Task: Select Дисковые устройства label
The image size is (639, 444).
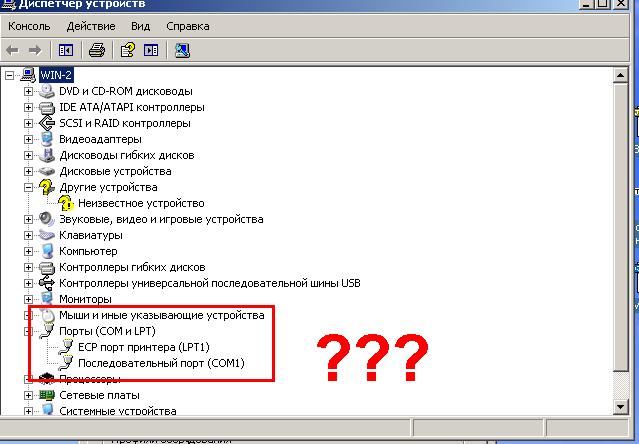Action: (115, 171)
